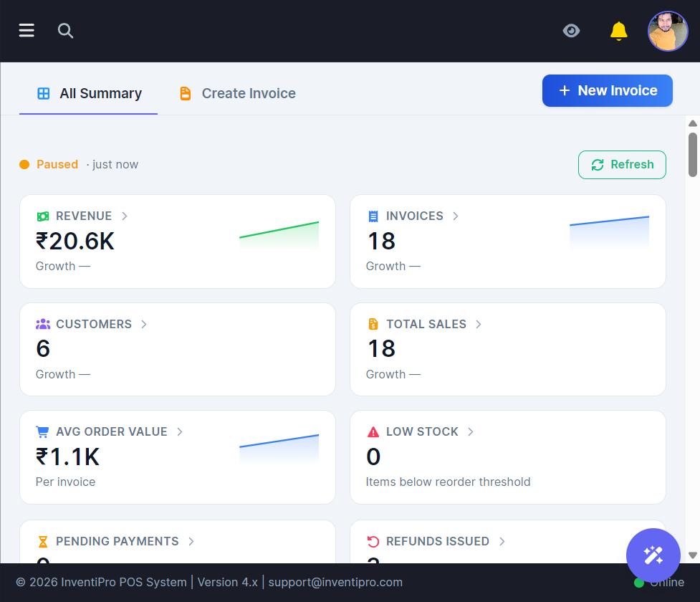The image size is (700, 602).
Task: Expand the Invoices card chevron
Action: (x=456, y=216)
